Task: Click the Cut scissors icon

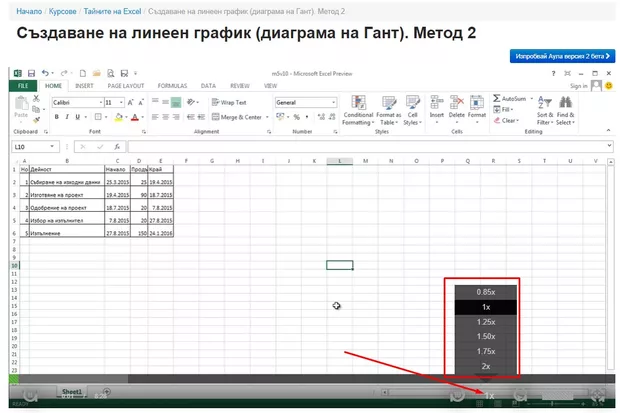Action: [36, 98]
